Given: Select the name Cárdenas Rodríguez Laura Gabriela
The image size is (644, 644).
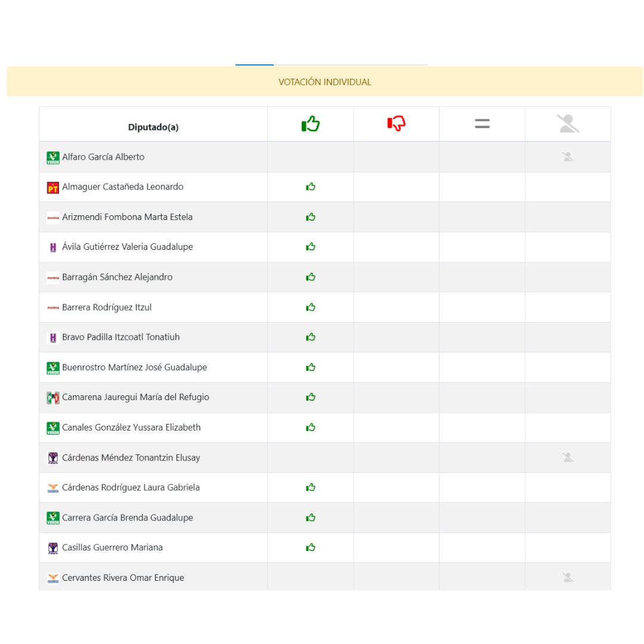Looking at the screenshot, I should (x=131, y=488).
